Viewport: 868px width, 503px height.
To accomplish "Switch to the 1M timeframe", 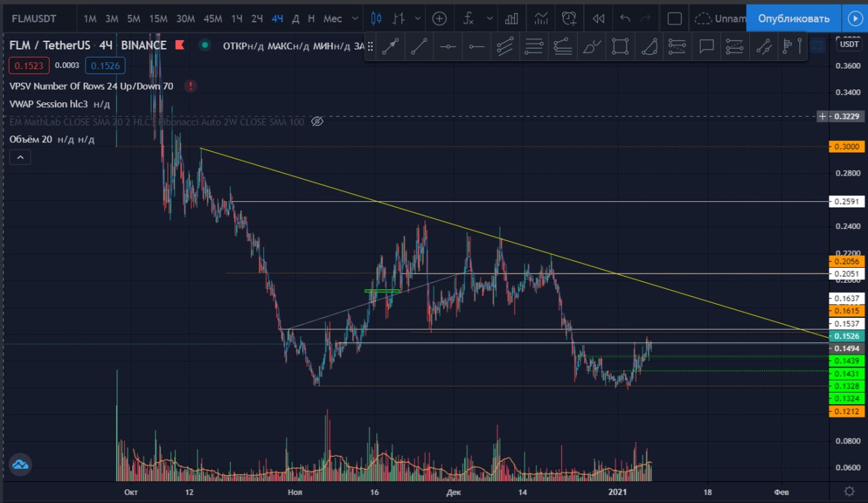I will tap(90, 18).
